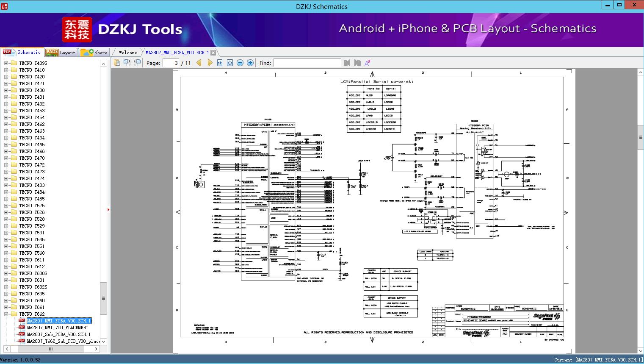Click the PDF icon of MA2807_Sub_PCBA_V00.SCH.1
The image size is (644, 364).
point(22,334)
